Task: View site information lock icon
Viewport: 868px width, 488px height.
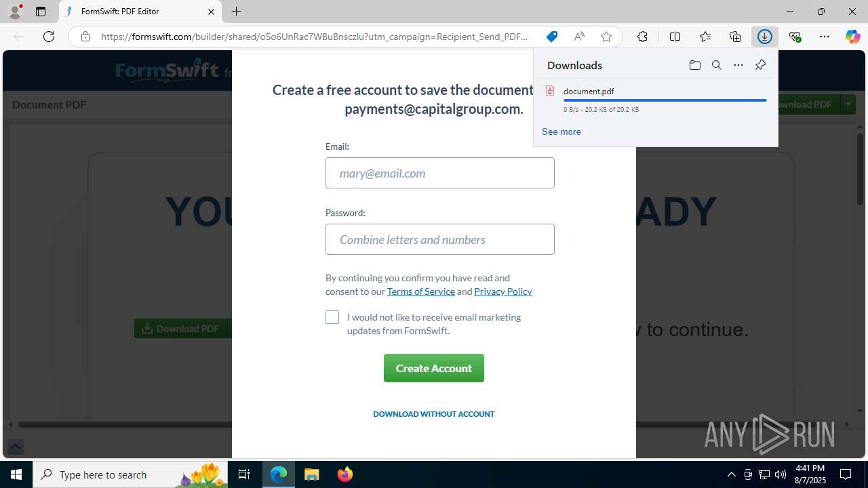Action: pyautogui.click(x=85, y=37)
